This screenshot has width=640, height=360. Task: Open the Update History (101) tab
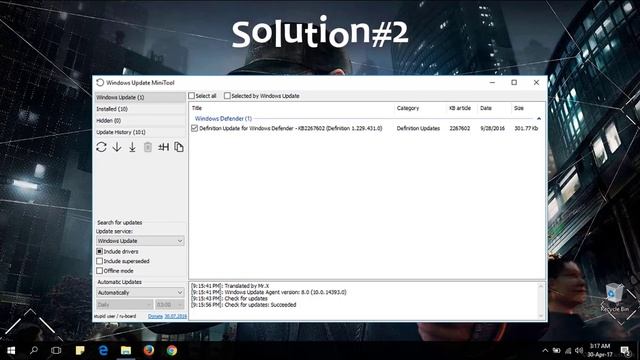140,132
